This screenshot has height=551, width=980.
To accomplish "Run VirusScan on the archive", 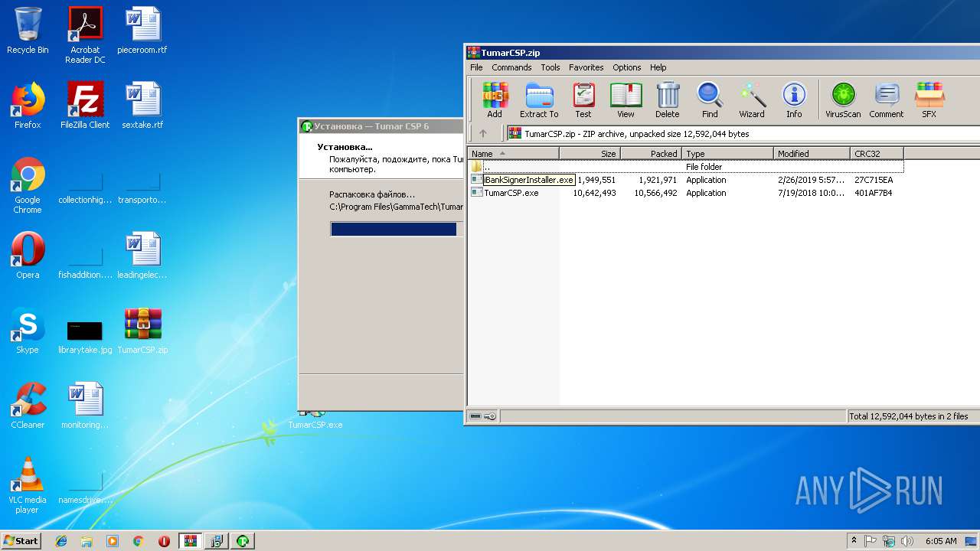I will click(x=843, y=100).
